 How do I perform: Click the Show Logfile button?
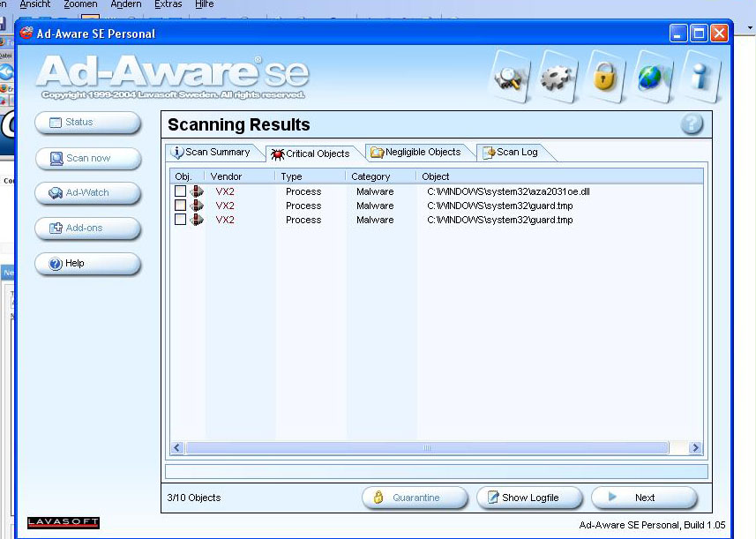pos(529,498)
